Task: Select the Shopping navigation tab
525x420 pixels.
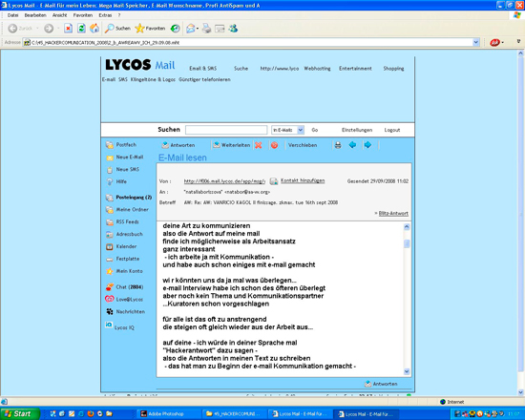Action: [393, 69]
